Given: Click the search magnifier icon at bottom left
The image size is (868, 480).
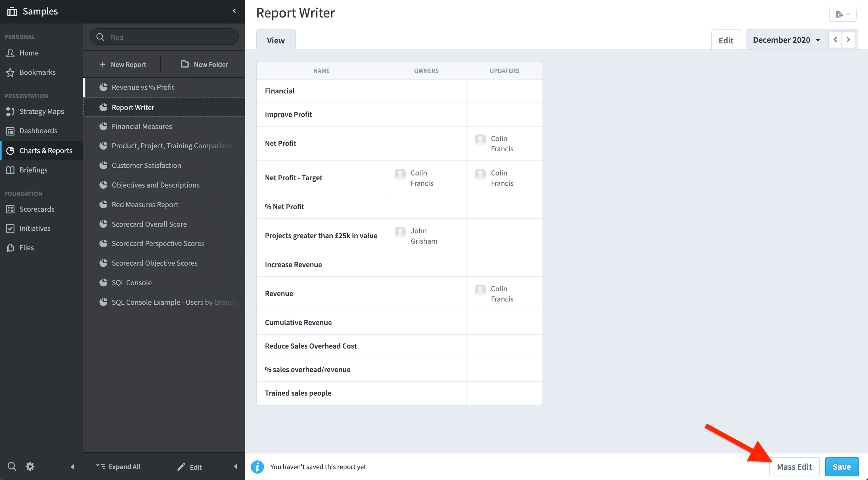Looking at the screenshot, I should [x=12, y=466].
